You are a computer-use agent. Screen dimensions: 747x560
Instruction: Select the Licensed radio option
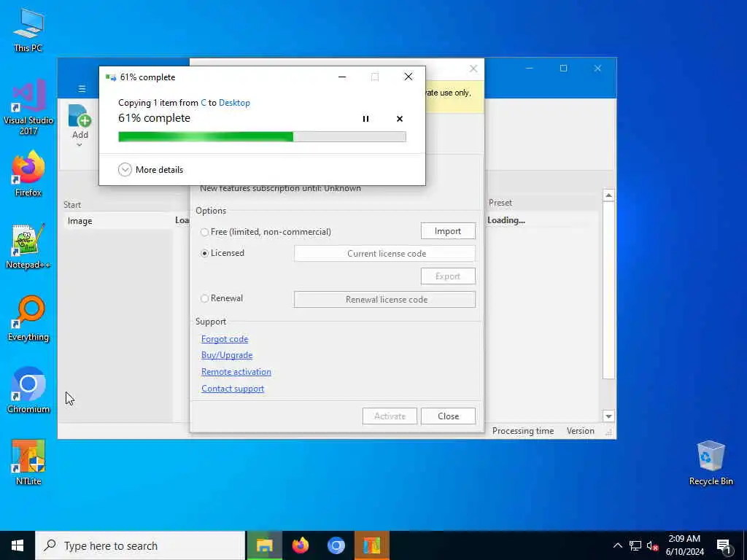coord(222,253)
